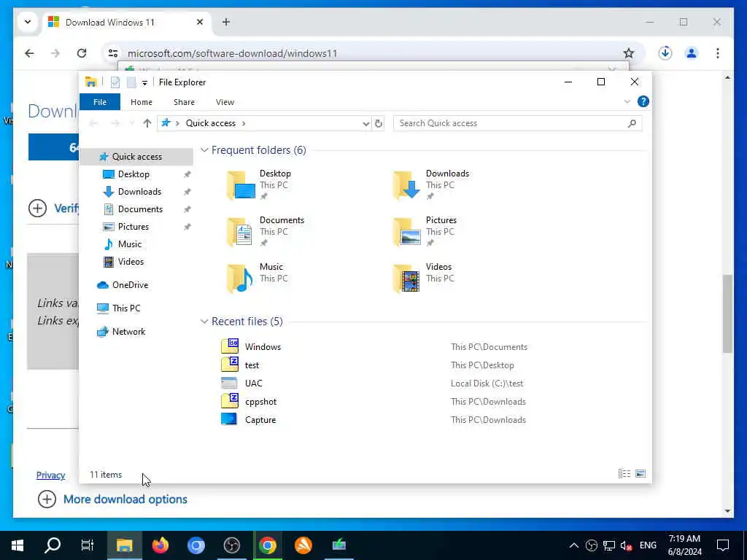The image size is (747, 560).
Task: Select Documents in the navigation pane
Action: (140, 209)
